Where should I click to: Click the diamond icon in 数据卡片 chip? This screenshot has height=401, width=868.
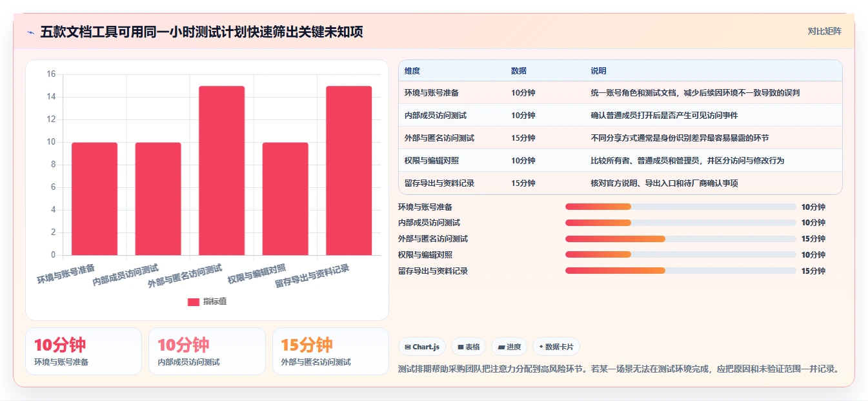point(541,347)
